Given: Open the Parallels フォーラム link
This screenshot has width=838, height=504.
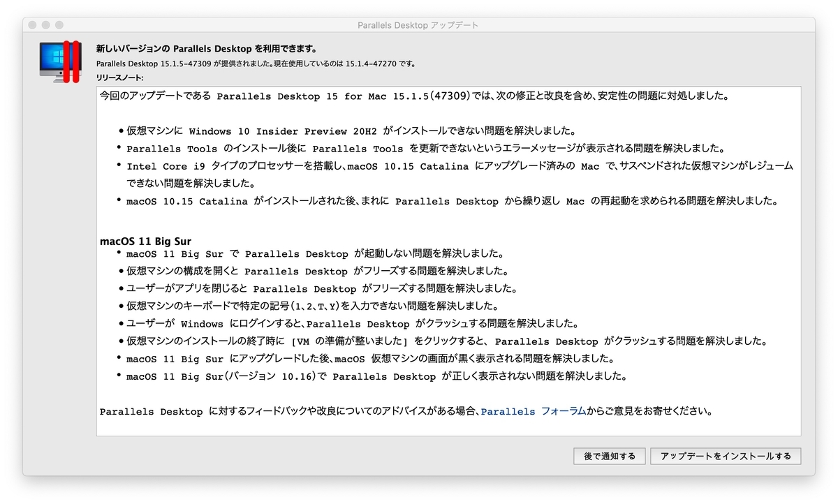Looking at the screenshot, I should [534, 411].
